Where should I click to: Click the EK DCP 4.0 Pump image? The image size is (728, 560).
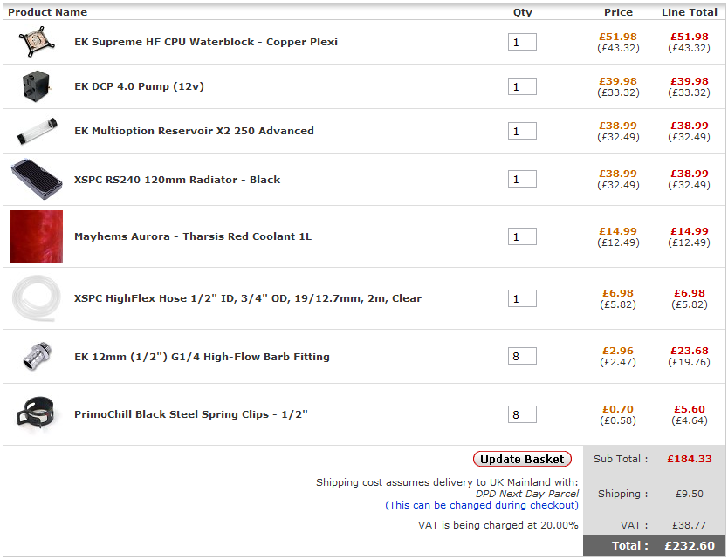click(x=37, y=86)
